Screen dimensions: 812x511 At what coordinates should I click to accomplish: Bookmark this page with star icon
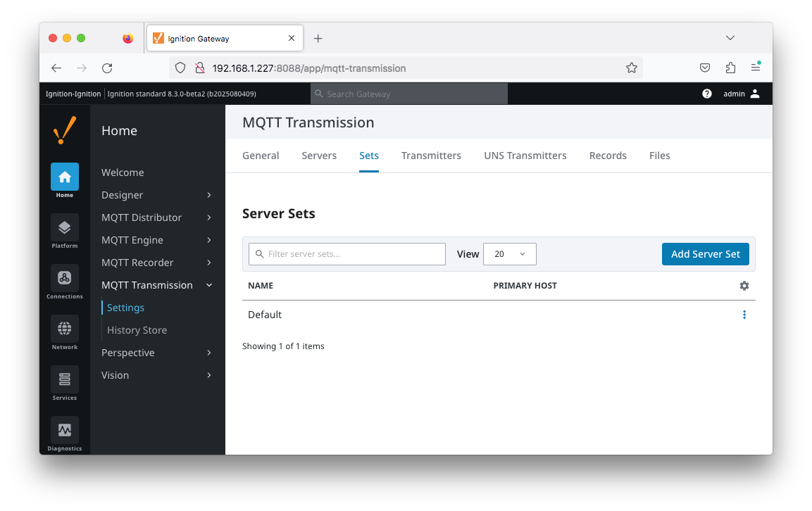[x=631, y=68]
